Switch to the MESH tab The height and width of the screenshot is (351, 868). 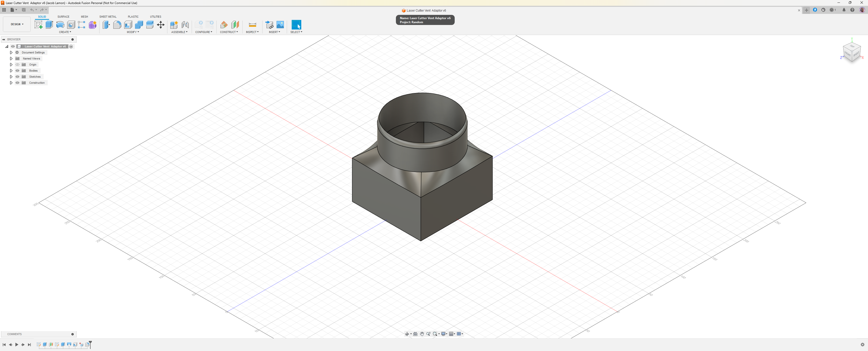coord(84,16)
